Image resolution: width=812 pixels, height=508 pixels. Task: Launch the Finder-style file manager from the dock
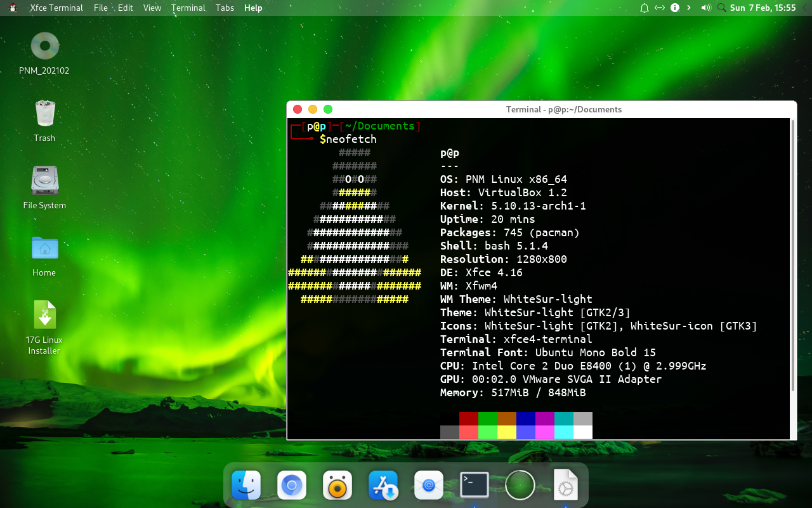click(x=246, y=486)
